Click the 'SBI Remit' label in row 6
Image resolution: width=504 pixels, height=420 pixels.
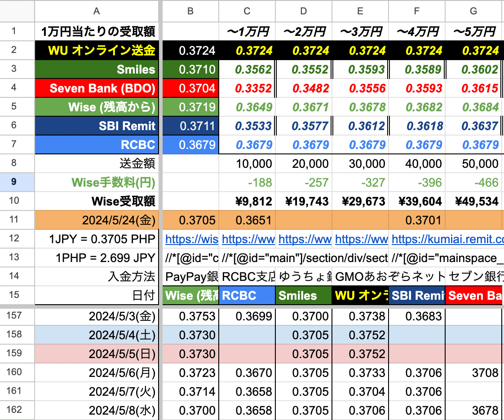tap(97, 126)
